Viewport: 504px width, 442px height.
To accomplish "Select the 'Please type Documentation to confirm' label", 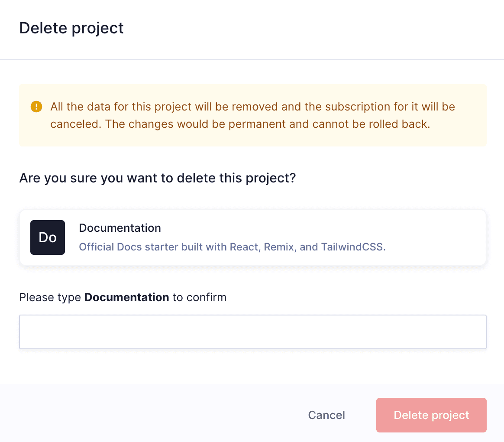I will (x=123, y=297).
